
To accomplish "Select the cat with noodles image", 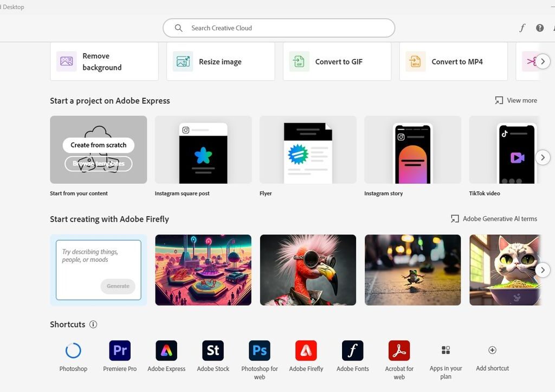I will pos(505,270).
